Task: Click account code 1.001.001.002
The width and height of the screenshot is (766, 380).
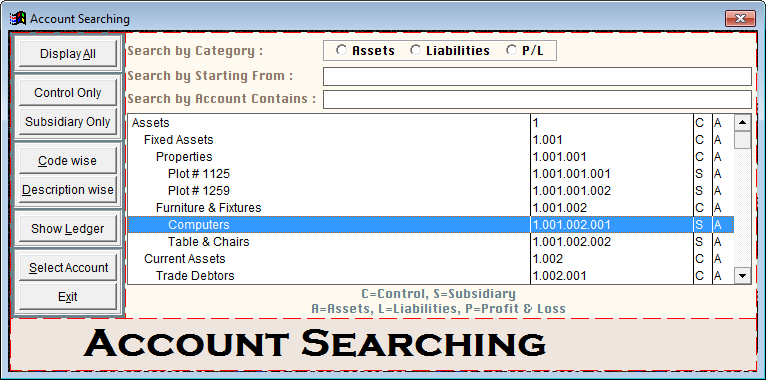Action: [x=572, y=190]
